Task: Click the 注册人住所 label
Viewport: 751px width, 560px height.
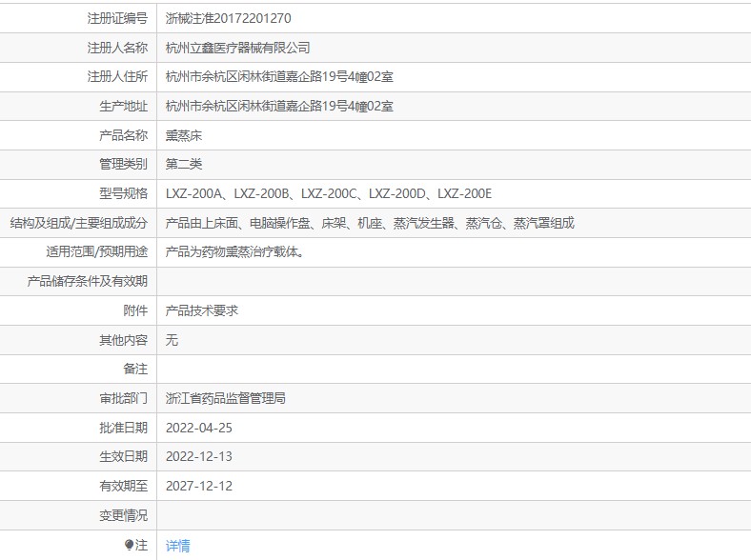Action: pyautogui.click(x=117, y=76)
